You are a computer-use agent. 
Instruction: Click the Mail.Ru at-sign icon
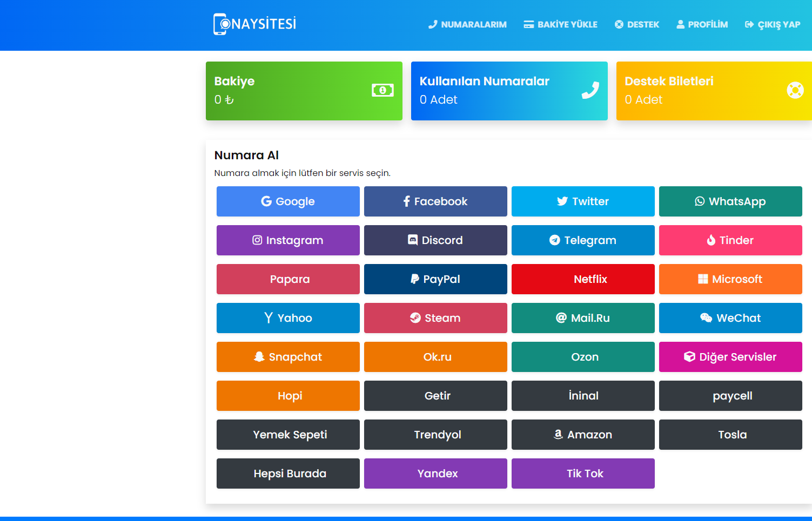pos(561,318)
